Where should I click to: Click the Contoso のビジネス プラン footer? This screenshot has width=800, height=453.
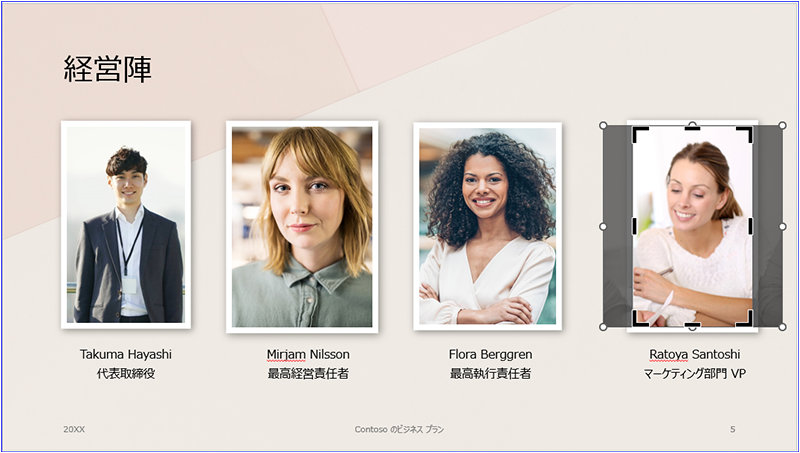399,430
